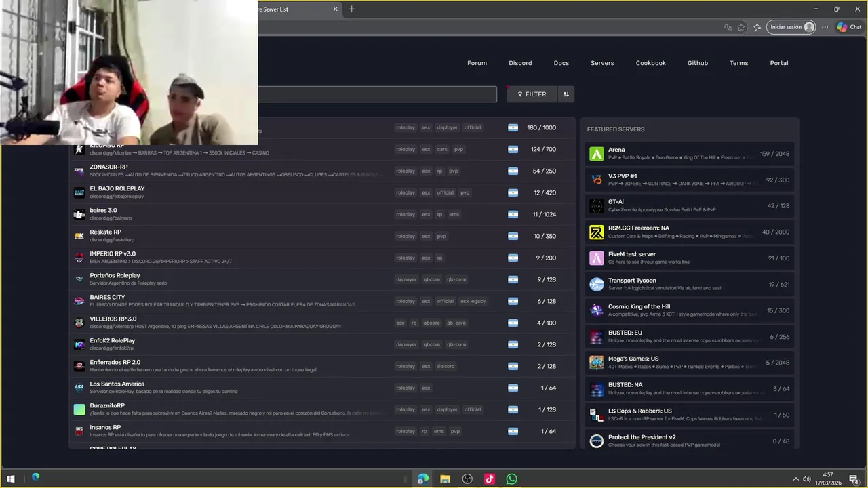Click V3 PVP #1 featured server icon
This screenshot has height=488, width=868.
point(597,180)
